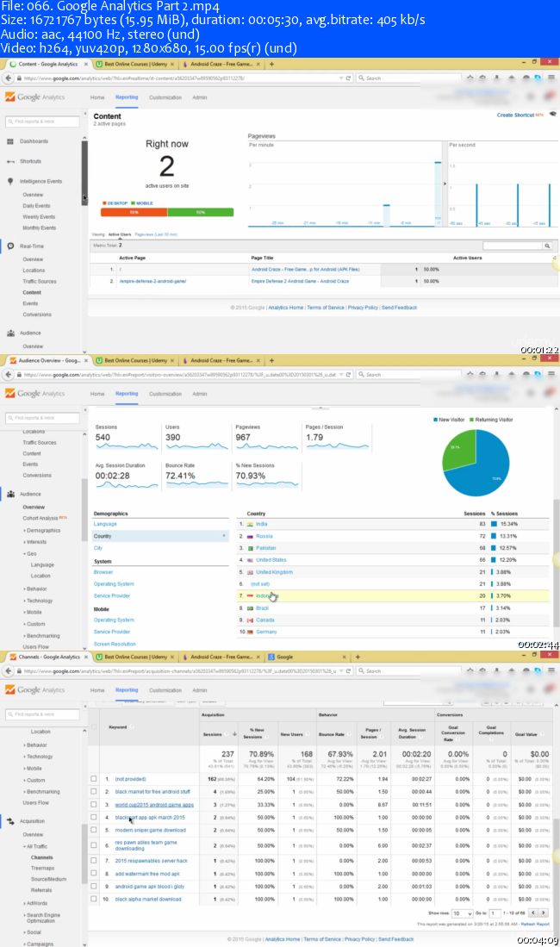
Task: Click Google Analytics logo in Content window
Action: tap(34, 97)
